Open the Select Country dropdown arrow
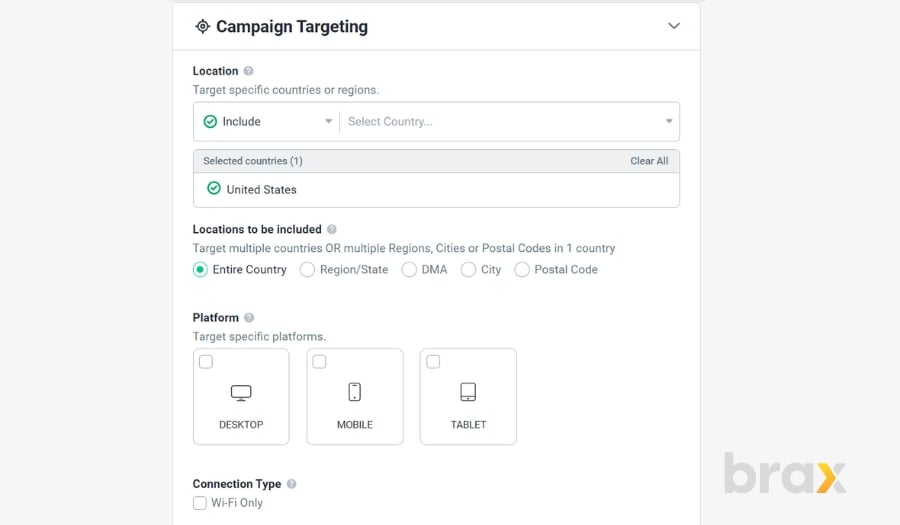This screenshot has width=900, height=525. (669, 121)
